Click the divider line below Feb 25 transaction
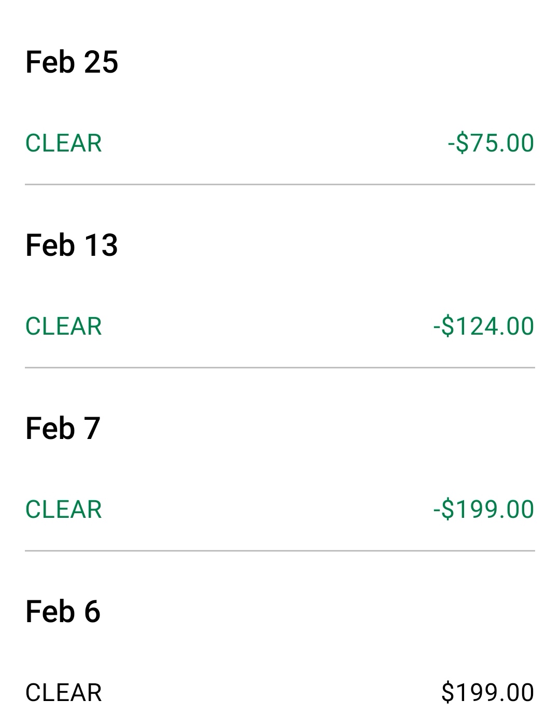This screenshot has height=728, width=560. click(280, 184)
